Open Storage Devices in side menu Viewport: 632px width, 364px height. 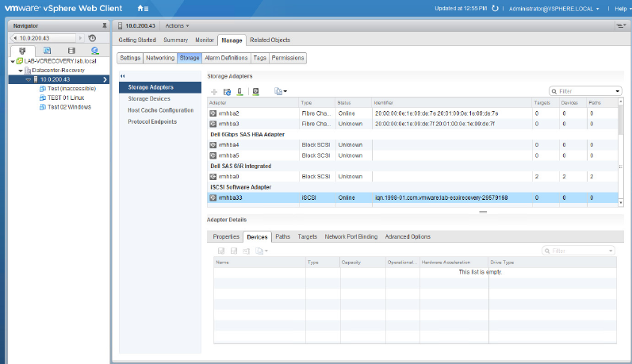click(x=149, y=98)
